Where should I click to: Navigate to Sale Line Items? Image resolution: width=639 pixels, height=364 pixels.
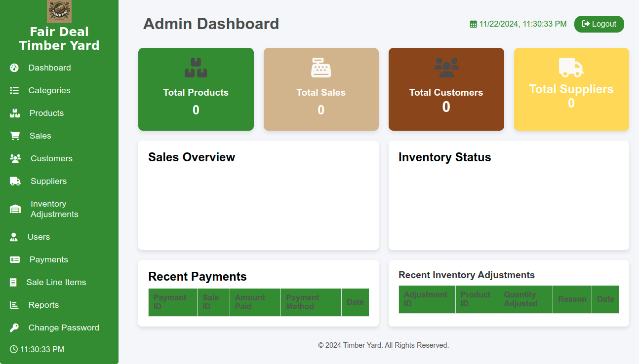pos(56,282)
